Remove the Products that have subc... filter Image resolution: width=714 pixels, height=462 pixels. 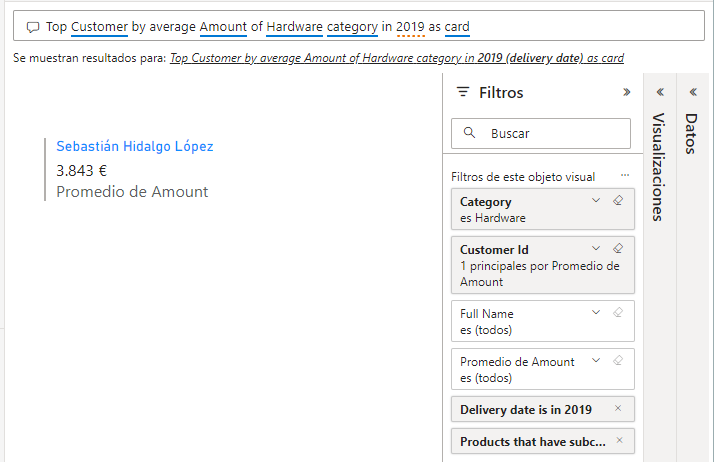tap(619, 441)
